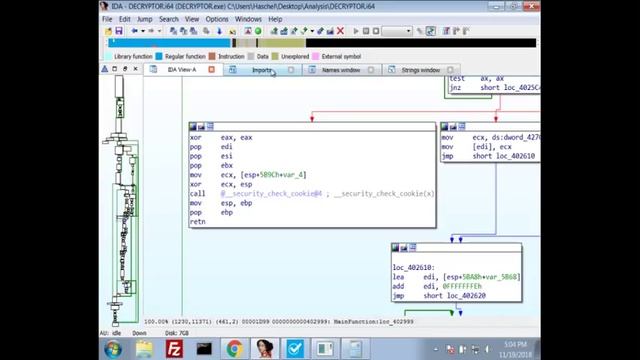Switch to the Names window tab
The width and height of the screenshot is (640, 360).
click(x=341, y=70)
